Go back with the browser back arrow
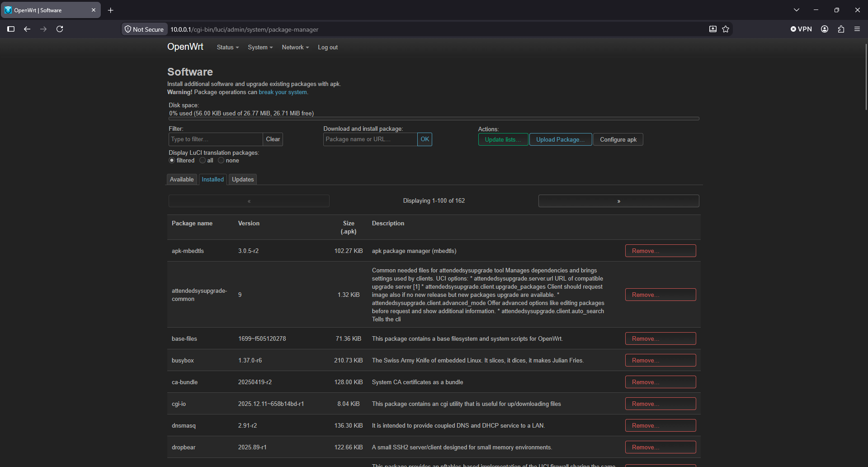The width and height of the screenshot is (868, 467). click(27, 29)
